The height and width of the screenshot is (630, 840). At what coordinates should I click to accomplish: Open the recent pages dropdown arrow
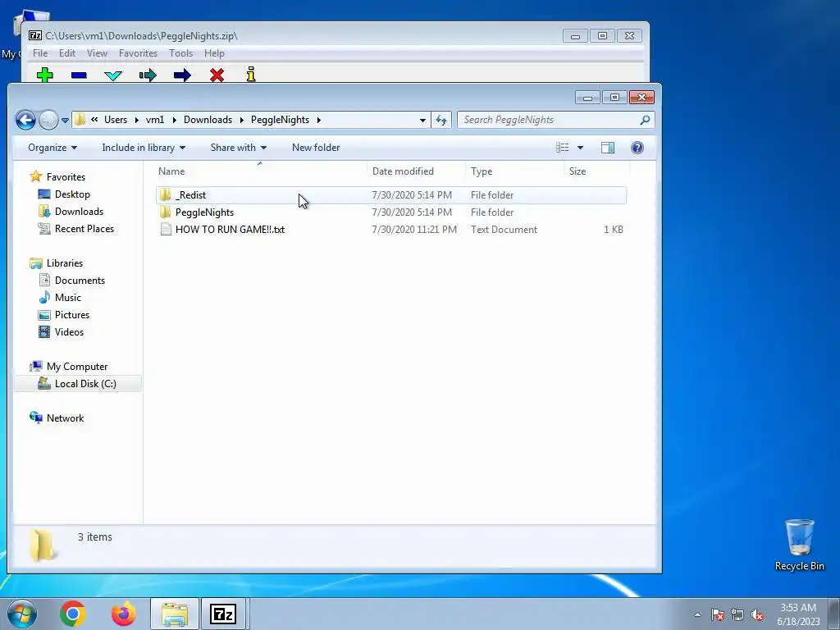pyautogui.click(x=65, y=121)
